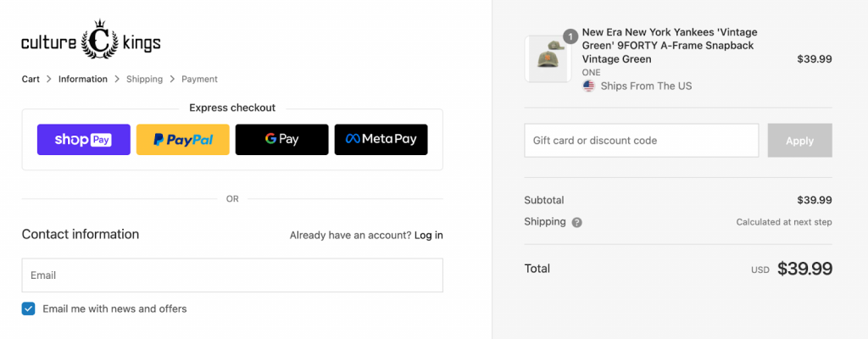
Task: Open the Yankees snapback product thumbnail
Action: [548, 58]
